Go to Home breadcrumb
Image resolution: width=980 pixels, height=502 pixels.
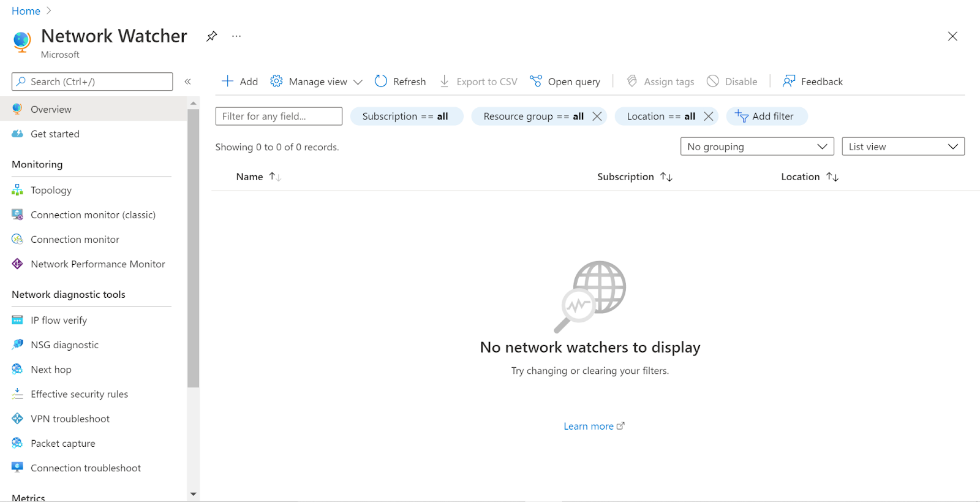pyautogui.click(x=26, y=11)
